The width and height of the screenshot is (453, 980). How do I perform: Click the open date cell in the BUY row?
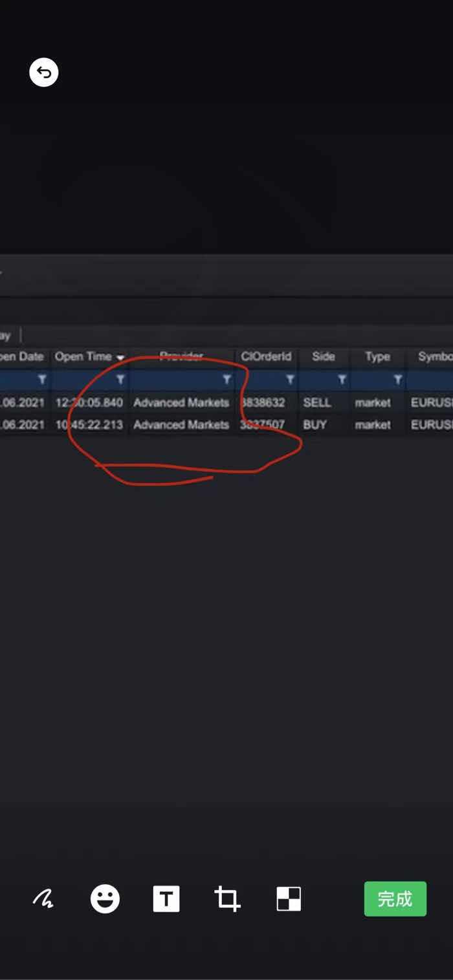pos(23,424)
